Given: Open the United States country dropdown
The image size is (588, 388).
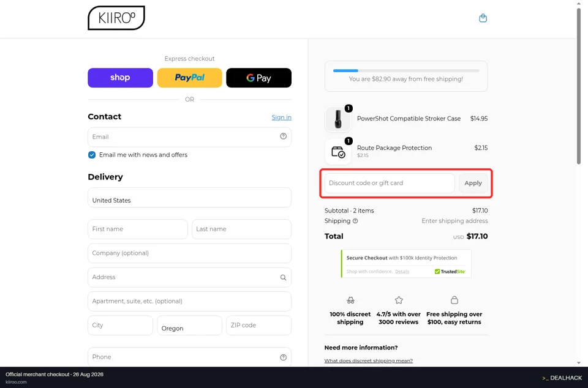Looking at the screenshot, I should coord(189,198).
